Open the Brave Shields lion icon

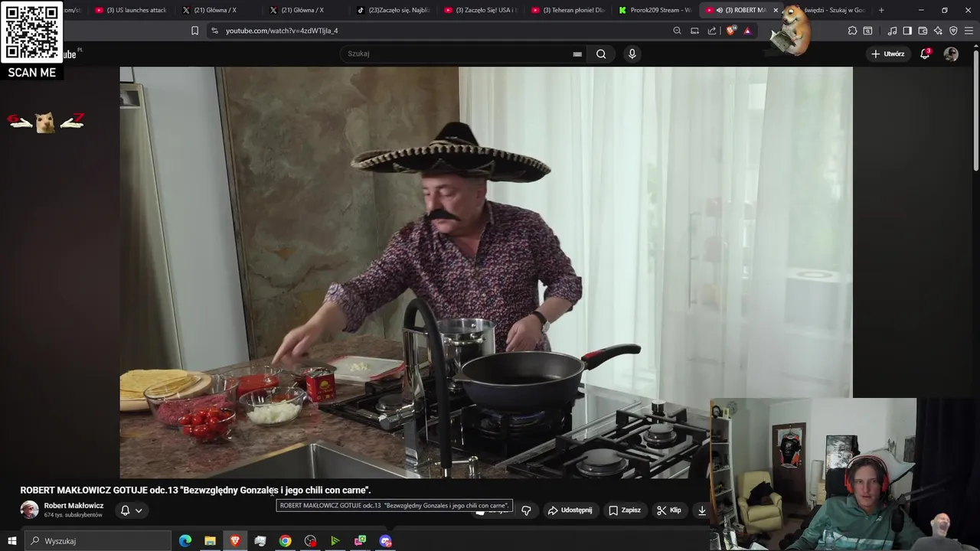click(x=730, y=31)
